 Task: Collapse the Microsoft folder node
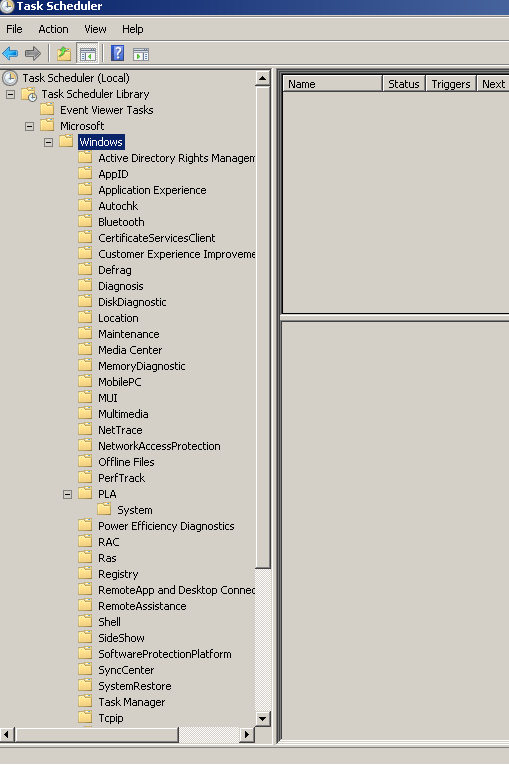[x=29, y=126]
